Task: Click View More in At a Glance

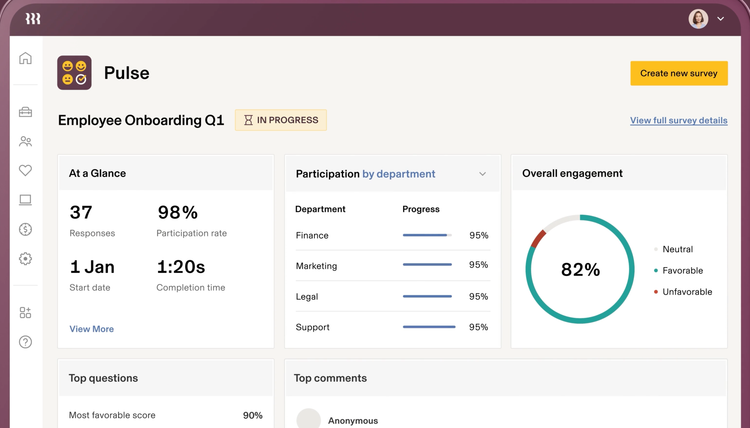Action: point(91,329)
